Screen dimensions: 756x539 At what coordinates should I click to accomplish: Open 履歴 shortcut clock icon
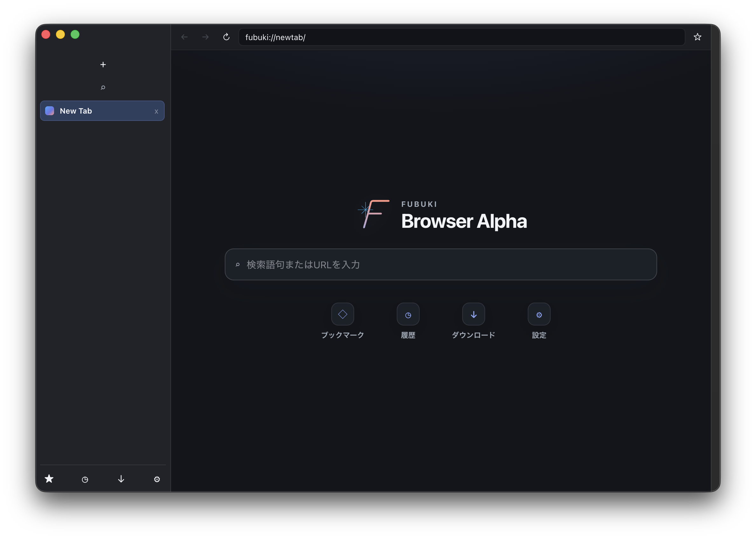point(408,314)
